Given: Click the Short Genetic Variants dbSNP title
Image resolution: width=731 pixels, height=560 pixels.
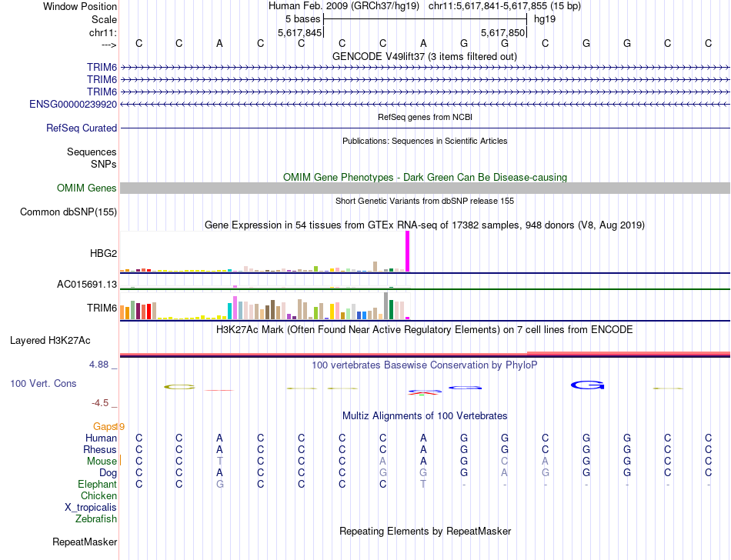Looking at the screenshot, I should pyautogui.click(x=425, y=201).
